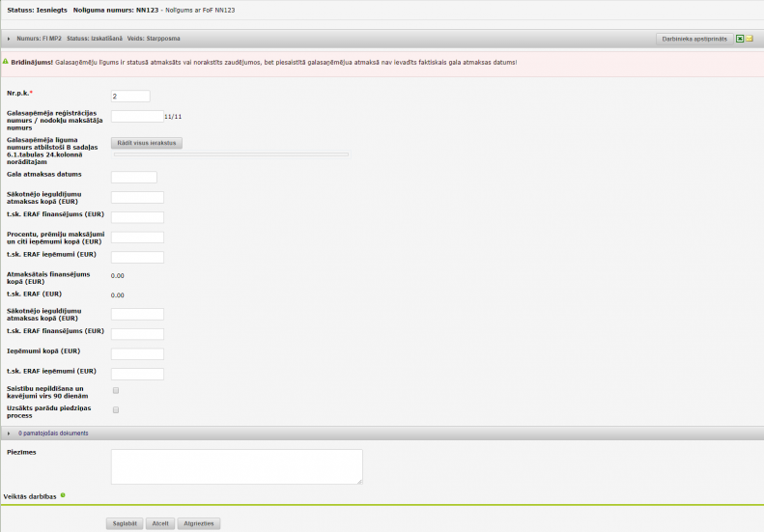Click the yellow envelope message icon
The image size is (764, 532).
[x=750, y=39]
